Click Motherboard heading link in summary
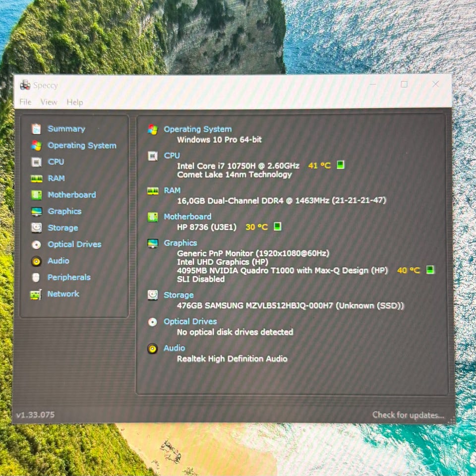 click(x=187, y=217)
